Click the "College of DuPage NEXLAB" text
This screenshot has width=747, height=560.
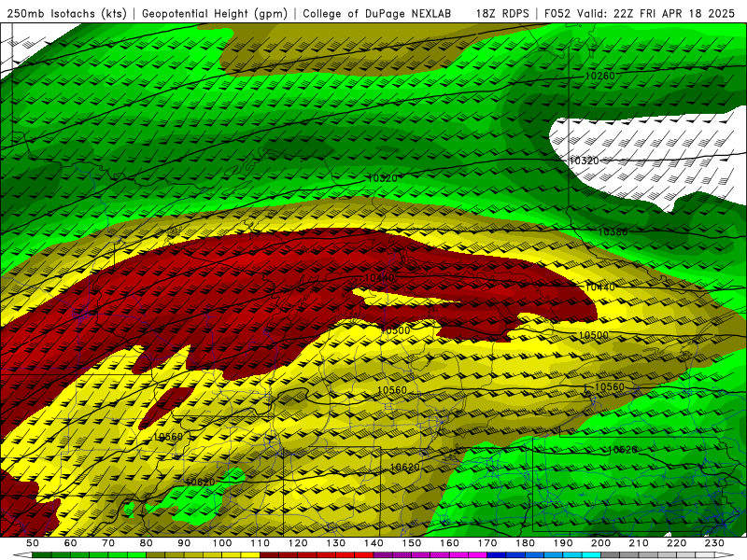pos(377,13)
